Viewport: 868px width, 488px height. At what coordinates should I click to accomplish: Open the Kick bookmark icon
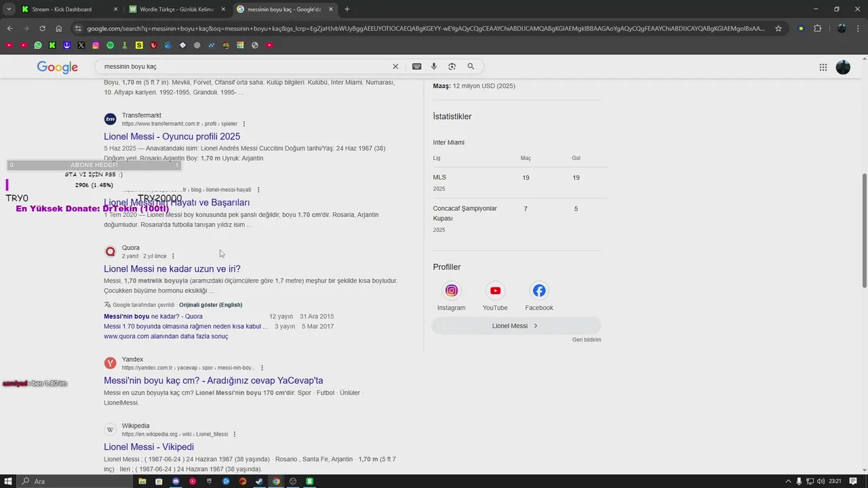(52, 45)
